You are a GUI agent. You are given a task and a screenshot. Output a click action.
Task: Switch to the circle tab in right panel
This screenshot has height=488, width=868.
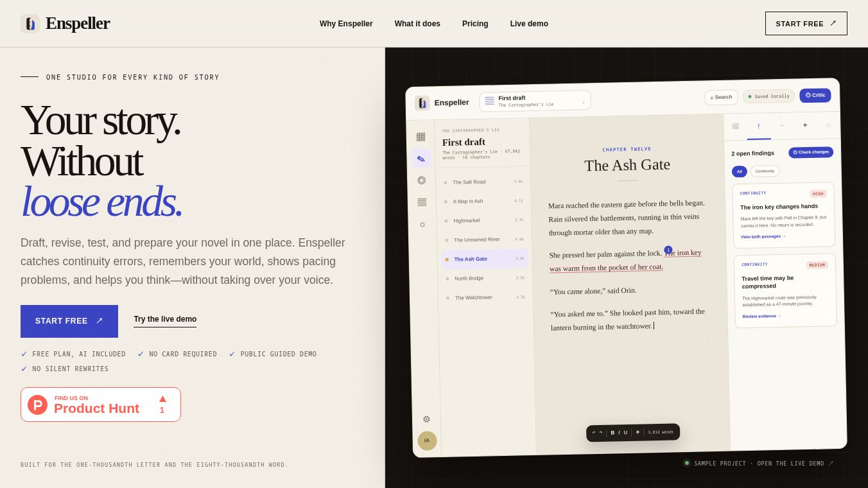(x=828, y=125)
